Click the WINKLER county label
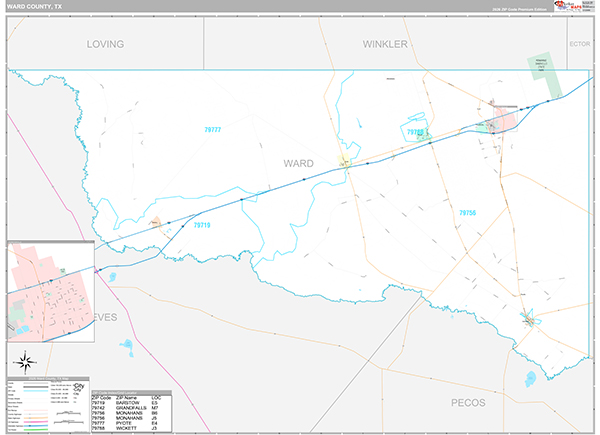This screenshot has height=435, width=600. click(x=384, y=45)
